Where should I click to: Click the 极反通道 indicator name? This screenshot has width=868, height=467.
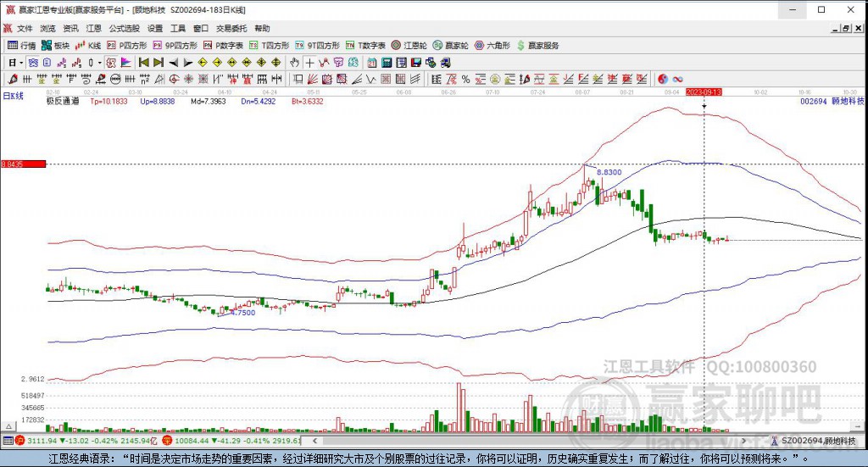(x=63, y=101)
